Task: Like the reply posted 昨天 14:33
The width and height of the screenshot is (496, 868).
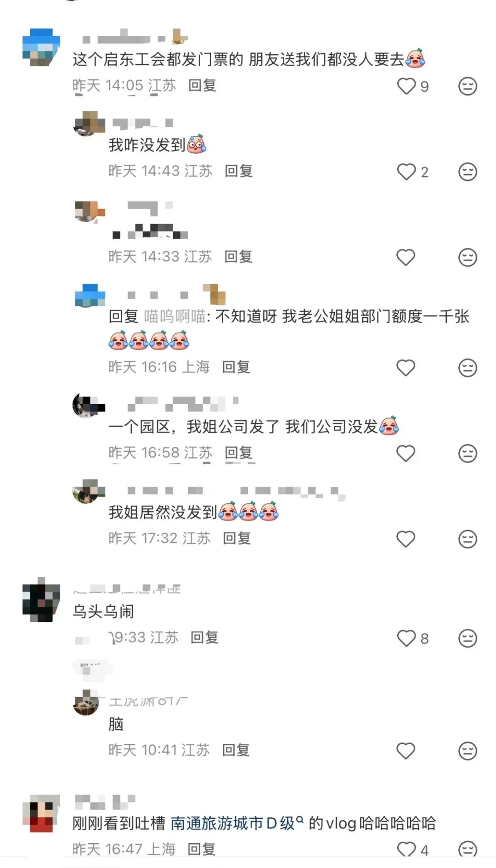Action: (406, 257)
